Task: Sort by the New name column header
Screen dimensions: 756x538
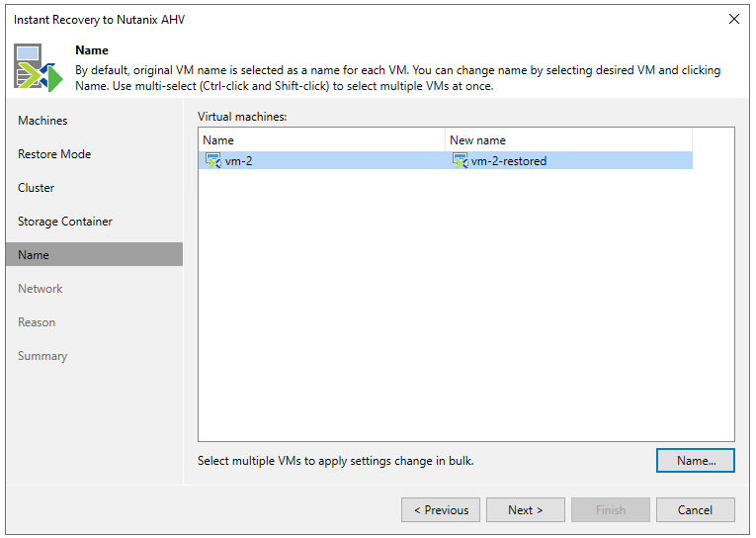Action: [568, 140]
